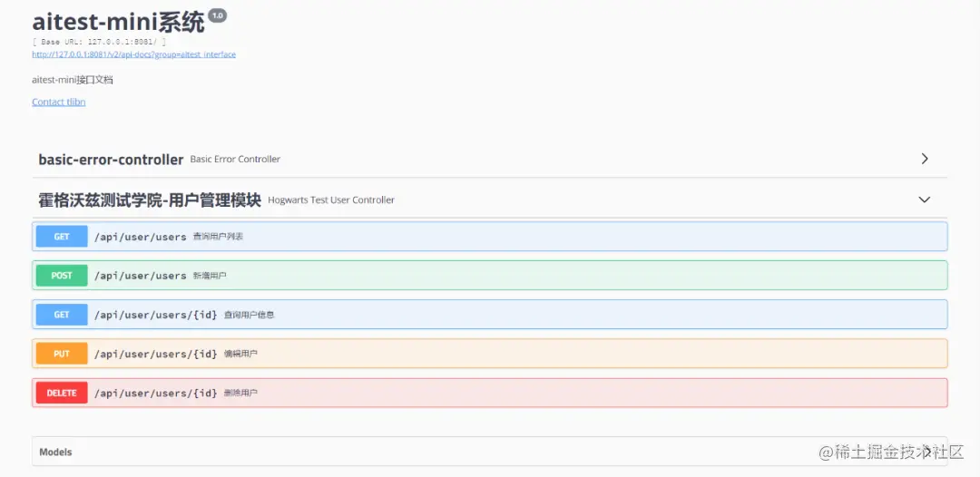980x477 pixels.
Task: Click the 新增用户 summary text
Action: point(210,276)
